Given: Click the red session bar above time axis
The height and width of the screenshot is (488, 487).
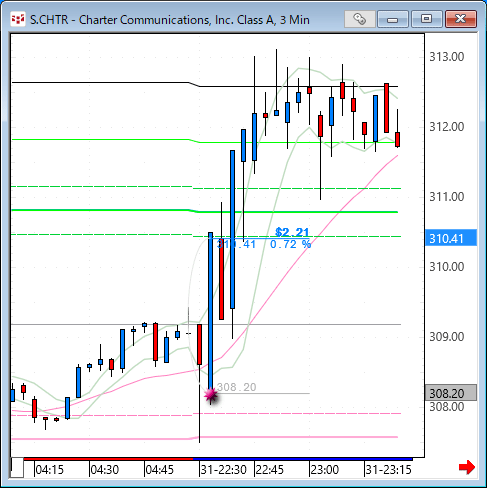Looking at the screenshot, I should (x=109, y=459).
